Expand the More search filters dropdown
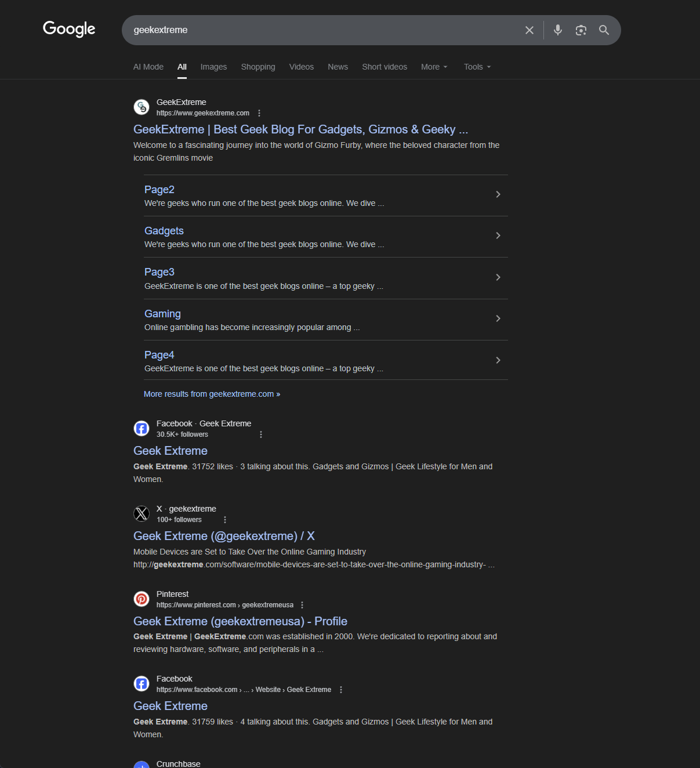Image resolution: width=700 pixels, height=768 pixels. coord(434,67)
